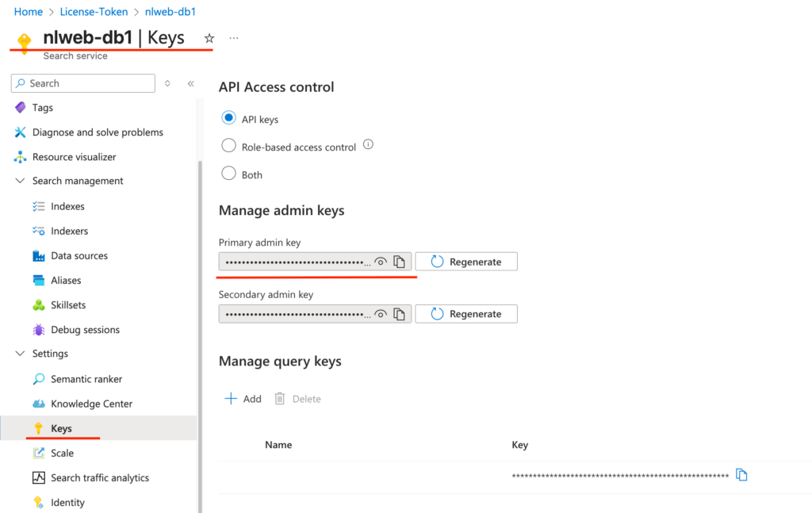Copy the secondary admin key to clipboard
Viewport: 812px width, 513px height.
400,314
